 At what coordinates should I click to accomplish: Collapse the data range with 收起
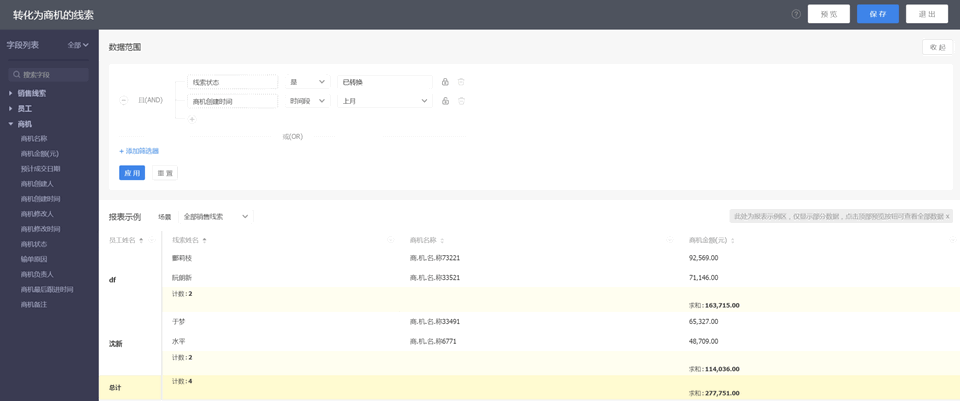pos(937,47)
